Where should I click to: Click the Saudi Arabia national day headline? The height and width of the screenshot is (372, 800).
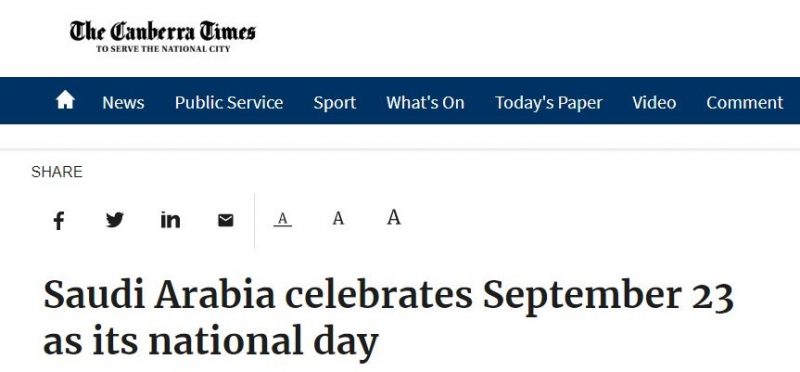pos(388,317)
